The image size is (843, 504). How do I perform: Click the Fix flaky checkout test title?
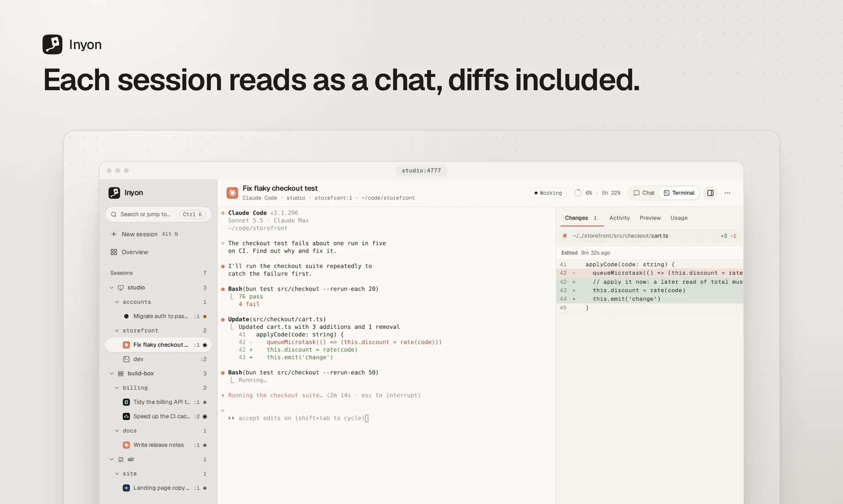280,188
